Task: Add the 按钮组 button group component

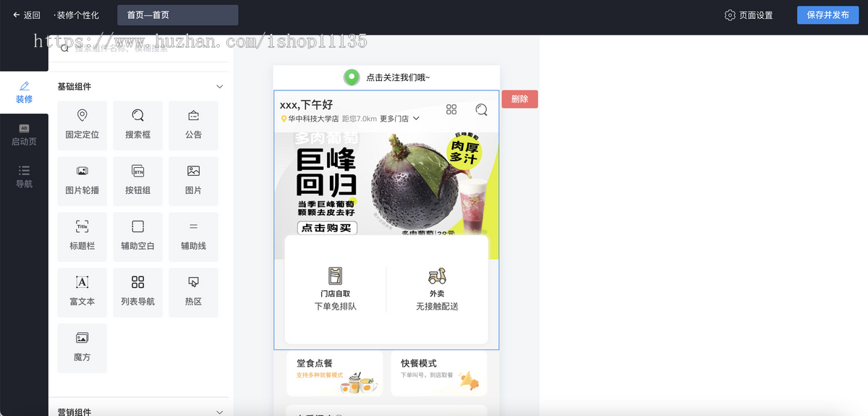Action: pos(137,181)
